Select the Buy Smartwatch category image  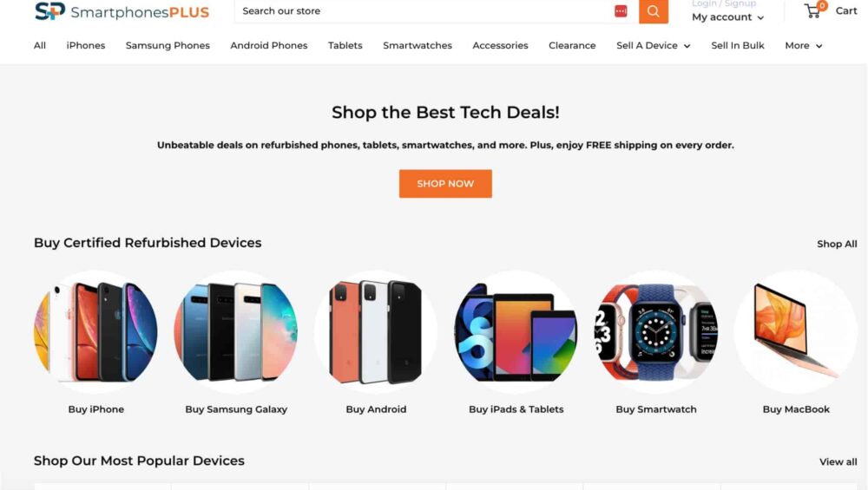tap(656, 332)
